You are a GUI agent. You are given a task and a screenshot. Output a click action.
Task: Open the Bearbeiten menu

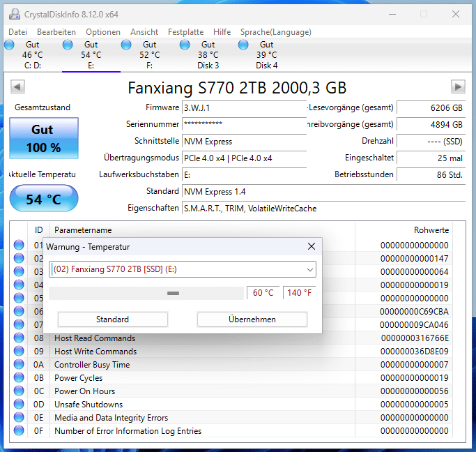(x=56, y=32)
